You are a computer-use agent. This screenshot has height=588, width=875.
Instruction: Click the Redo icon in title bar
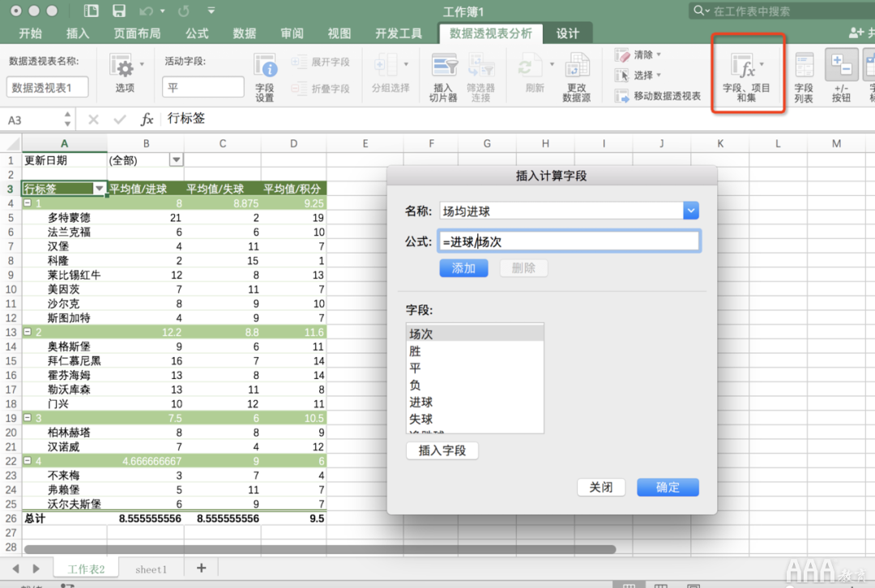[x=184, y=11]
